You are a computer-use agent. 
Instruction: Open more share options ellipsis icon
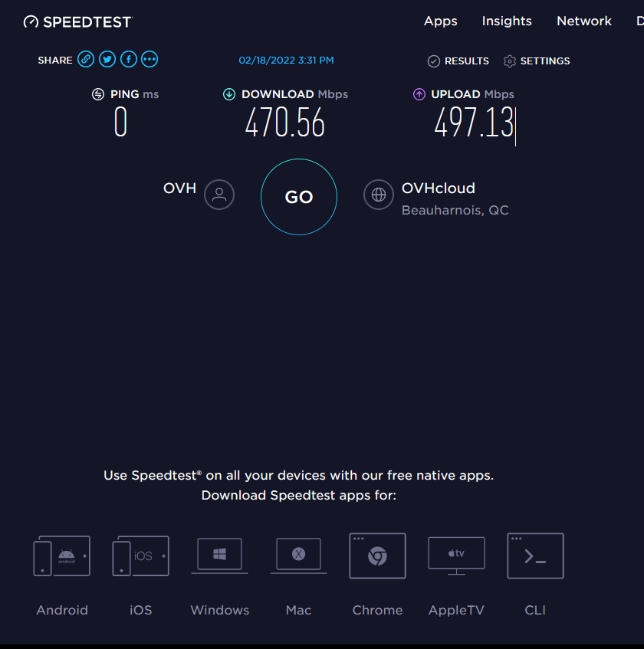coord(149,60)
